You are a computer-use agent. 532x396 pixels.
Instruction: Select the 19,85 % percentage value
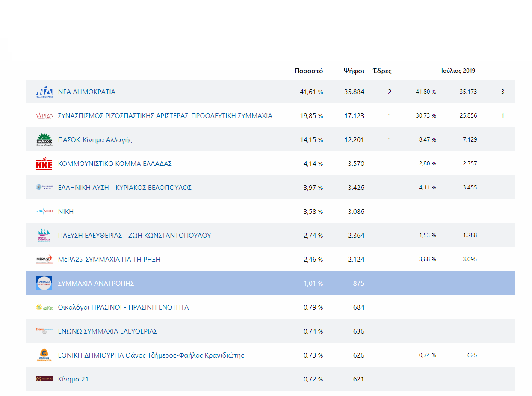[x=312, y=116]
